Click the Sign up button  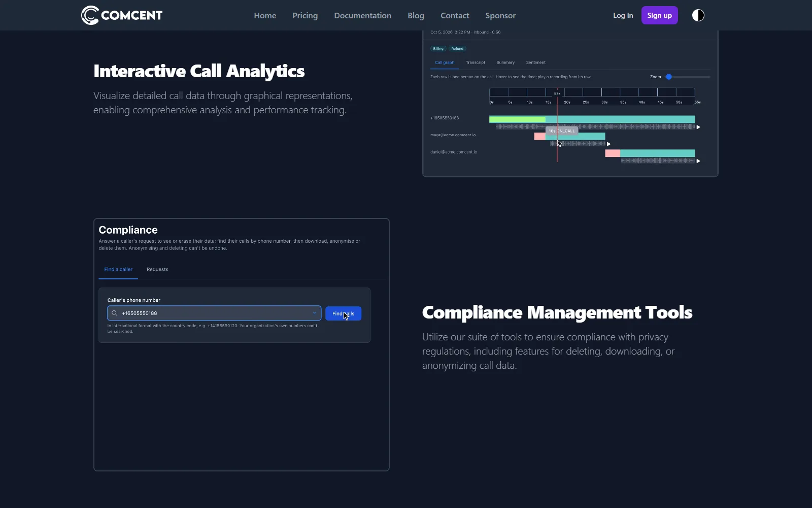tap(659, 15)
